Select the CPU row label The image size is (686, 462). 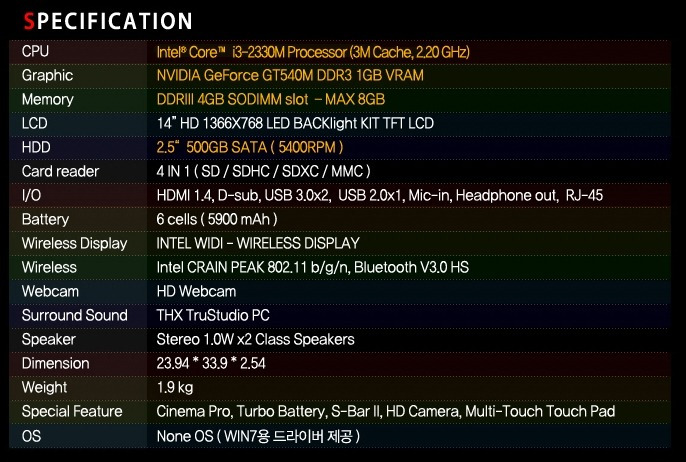pyautogui.click(x=35, y=51)
